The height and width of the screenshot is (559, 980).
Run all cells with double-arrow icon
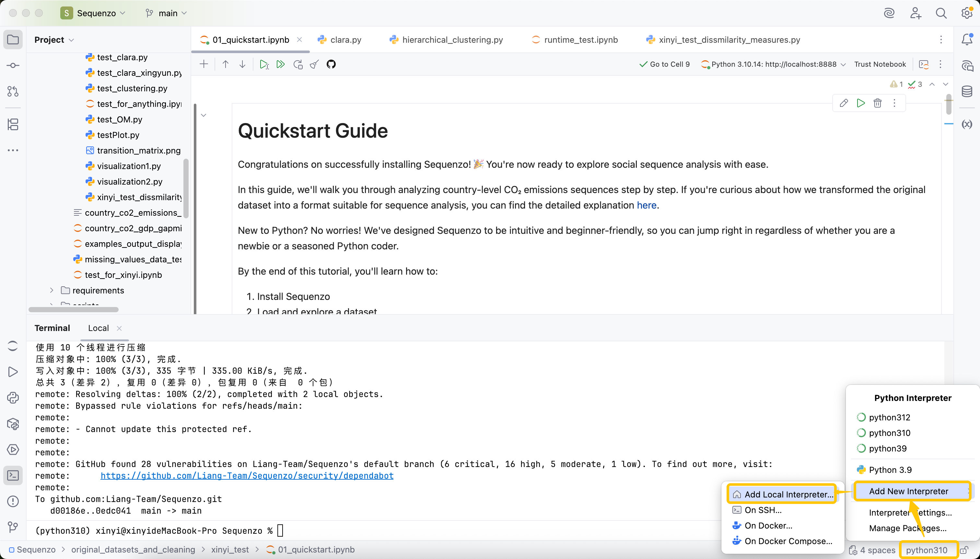click(x=280, y=64)
